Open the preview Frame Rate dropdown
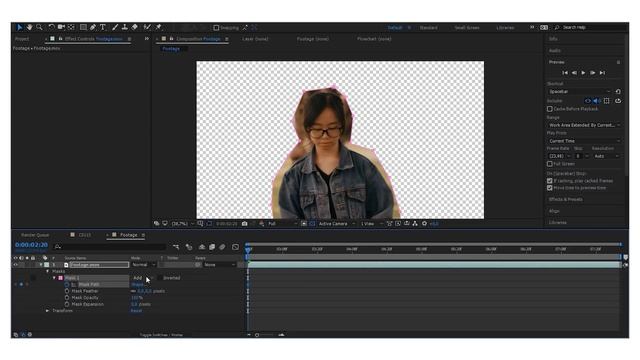This screenshot has width=640, height=360. click(559, 156)
